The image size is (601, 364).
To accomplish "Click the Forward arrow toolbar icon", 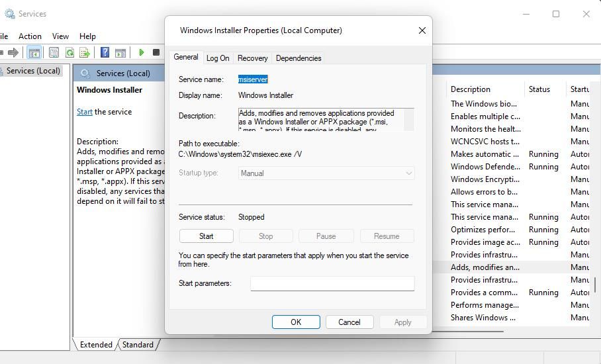I will (13, 52).
